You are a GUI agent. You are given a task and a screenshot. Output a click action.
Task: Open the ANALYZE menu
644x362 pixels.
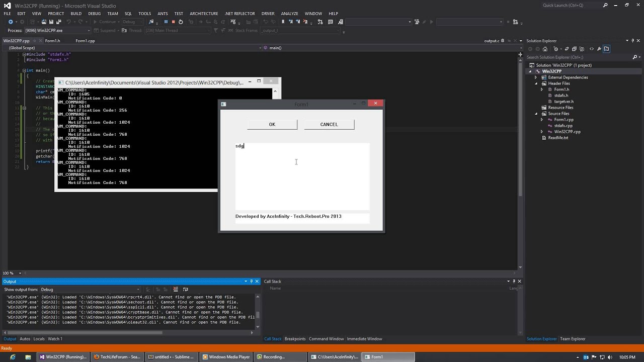coord(289,14)
